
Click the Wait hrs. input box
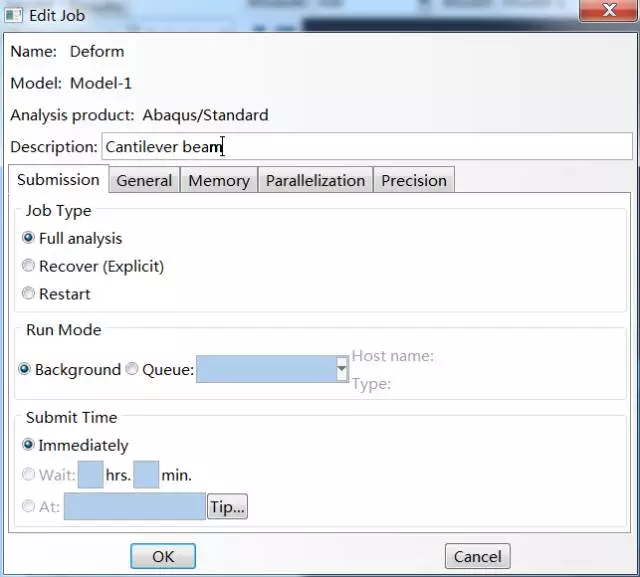(x=91, y=475)
